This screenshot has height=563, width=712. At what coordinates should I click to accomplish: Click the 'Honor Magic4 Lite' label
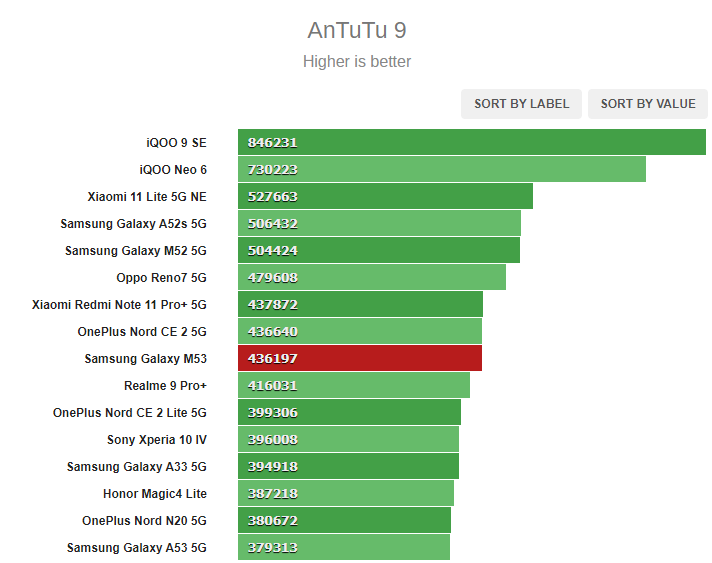(x=155, y=494)
